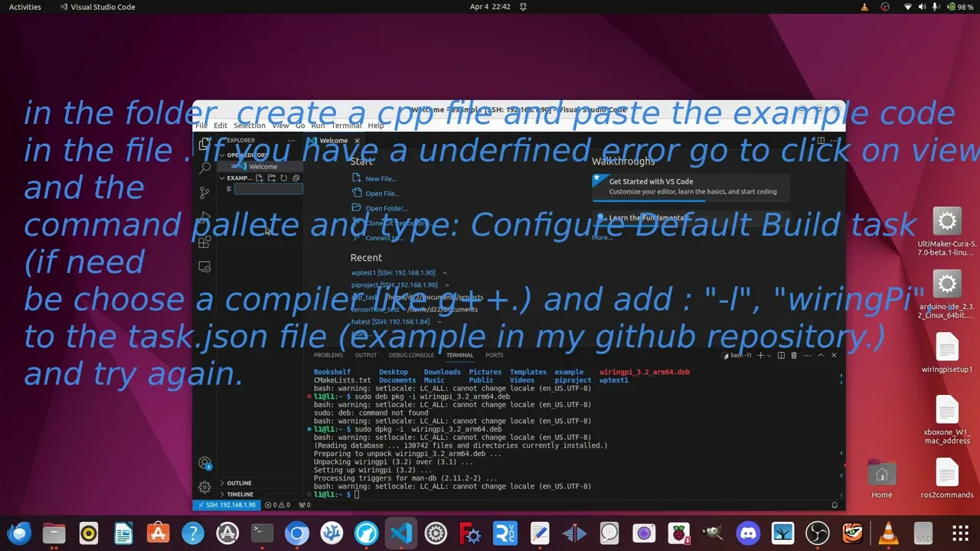Open recent hatest SSH project

point(390,321)
